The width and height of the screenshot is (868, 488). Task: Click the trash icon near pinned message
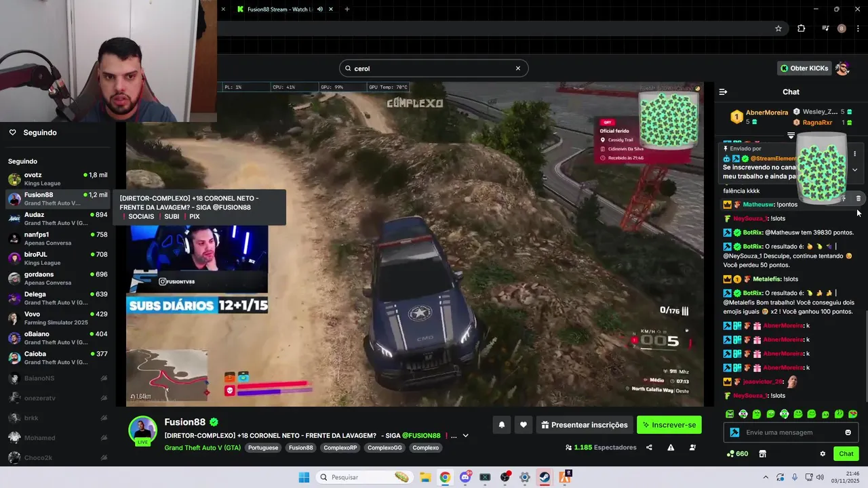pos(858,199)
